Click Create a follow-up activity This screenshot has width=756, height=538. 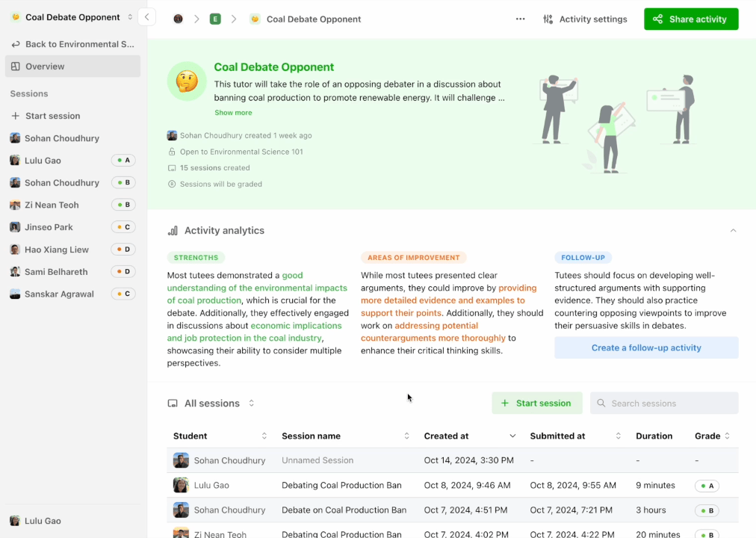click(x=646, y=347)
